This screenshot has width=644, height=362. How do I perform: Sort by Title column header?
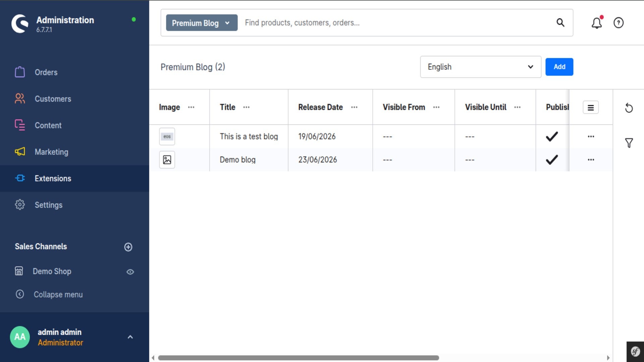(227, 107)
